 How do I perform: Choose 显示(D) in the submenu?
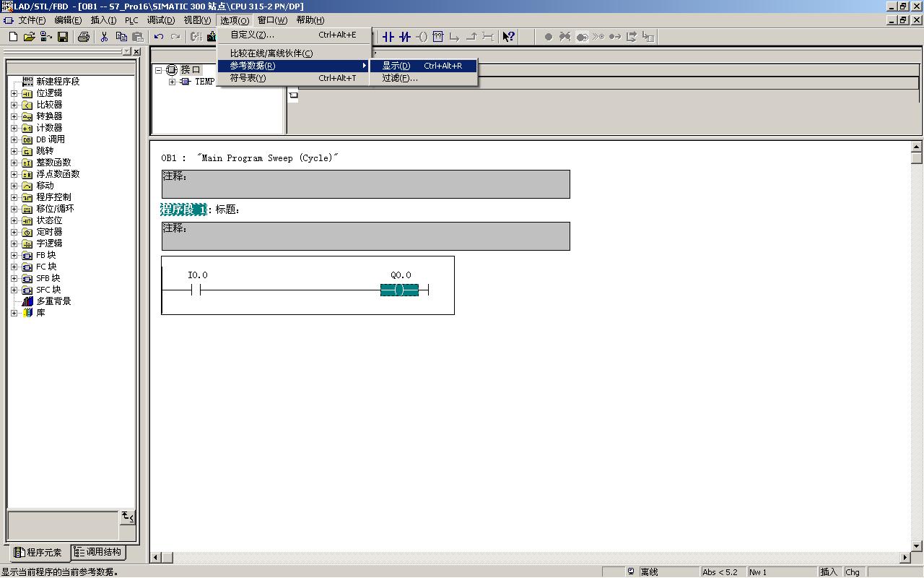[x=424, y=66]
